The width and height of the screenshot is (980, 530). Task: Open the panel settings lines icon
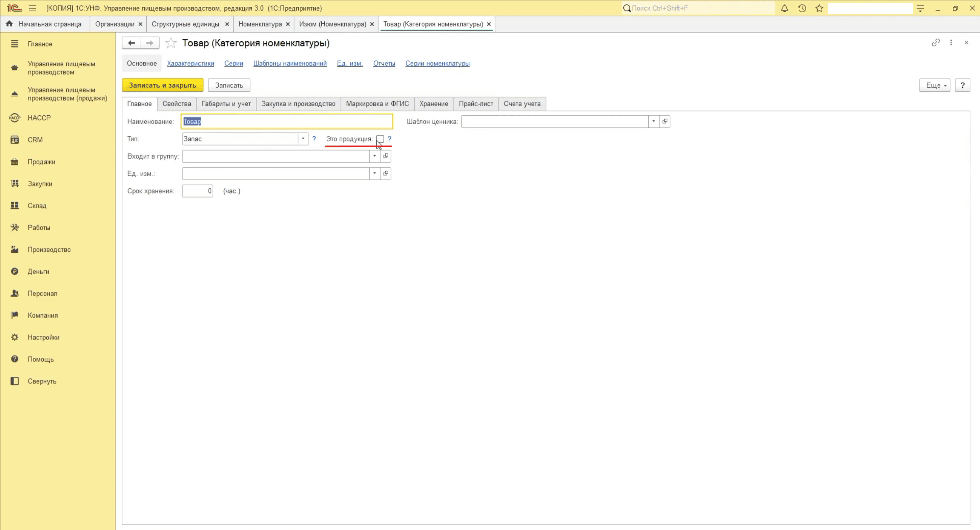coord(920,8)
